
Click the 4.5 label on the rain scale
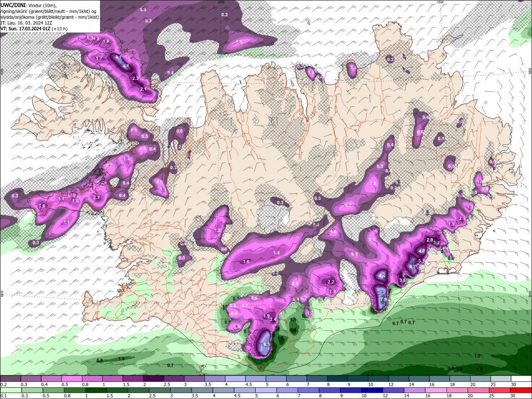pos(237,396)
